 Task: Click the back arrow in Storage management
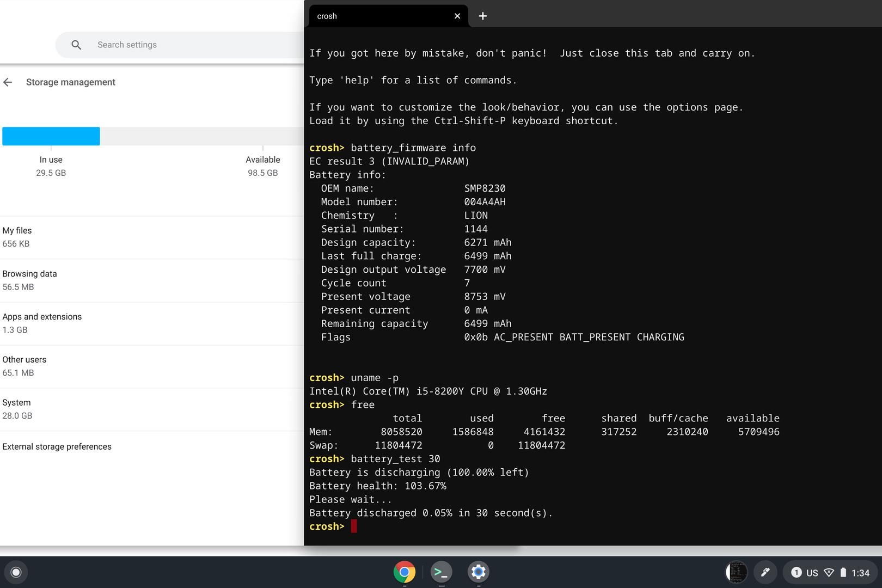point(8,82)
